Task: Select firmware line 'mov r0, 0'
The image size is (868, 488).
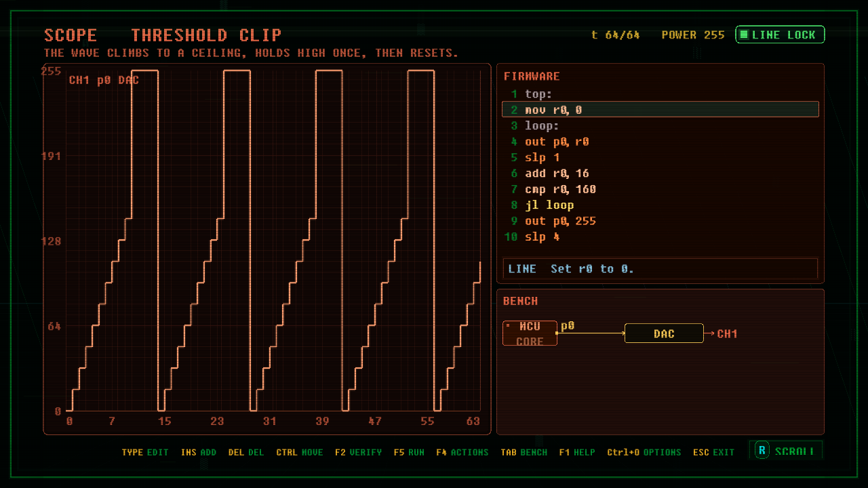Action: (x=660, y=110)
